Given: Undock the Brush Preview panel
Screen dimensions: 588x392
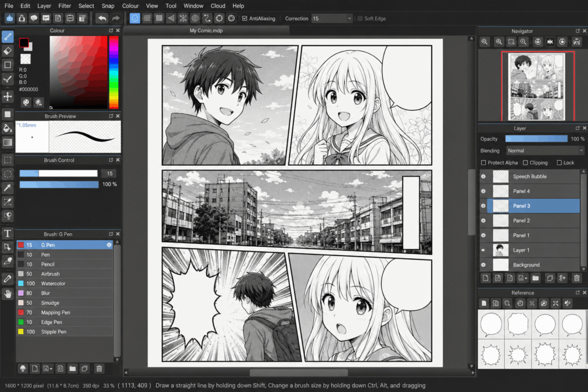Looking at the screenshot, I should tap(111, 116).
